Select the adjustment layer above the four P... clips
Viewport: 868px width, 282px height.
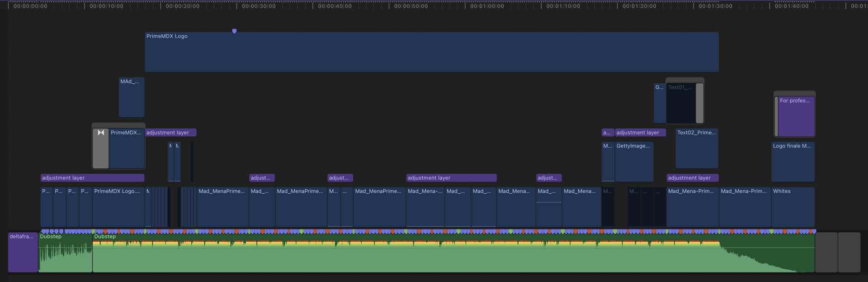tap(92, 178)
